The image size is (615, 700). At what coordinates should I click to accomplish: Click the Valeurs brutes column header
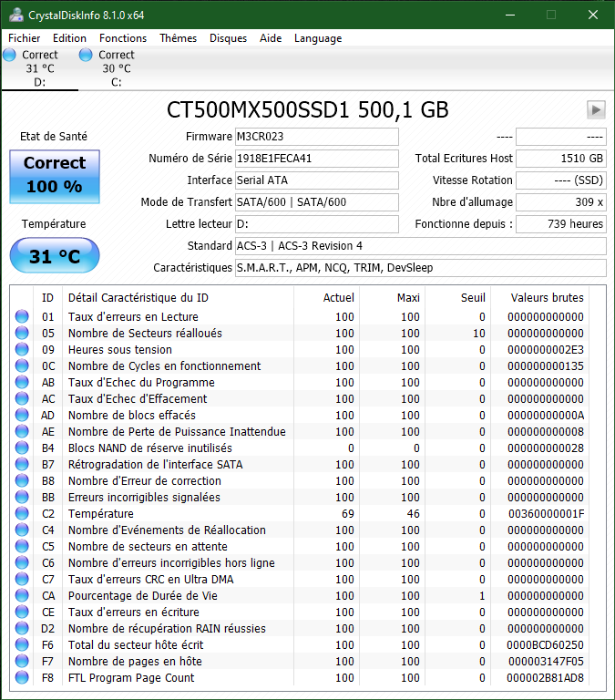tap(539, 298)
